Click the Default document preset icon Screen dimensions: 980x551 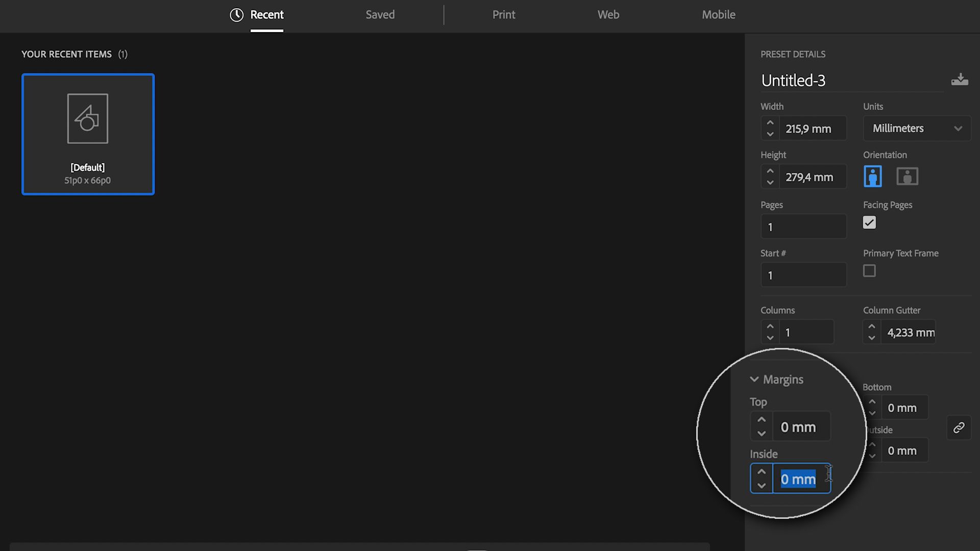(88, 118)
